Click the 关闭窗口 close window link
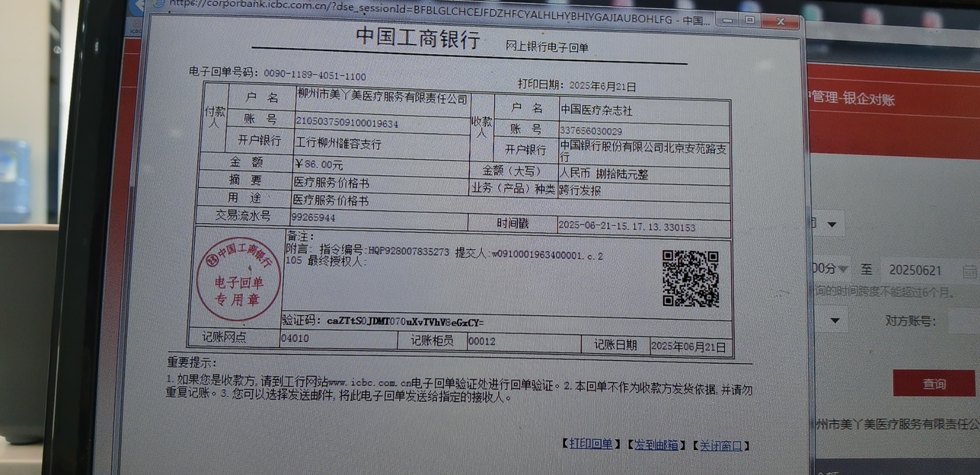The image size is (980, 475). click(x=721, y=446)
